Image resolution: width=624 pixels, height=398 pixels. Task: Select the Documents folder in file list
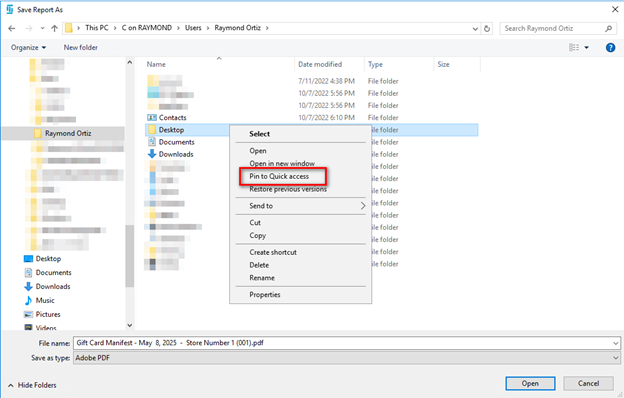pos(177,142)
